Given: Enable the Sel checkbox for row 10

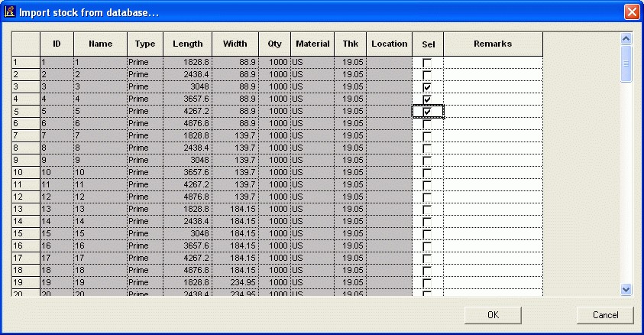Looking at the screenshot, I should [x=427, y=173].
